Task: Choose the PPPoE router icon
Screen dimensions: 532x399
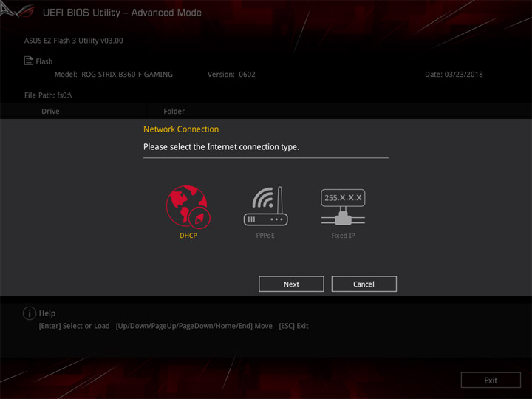Action: (266, 206)
